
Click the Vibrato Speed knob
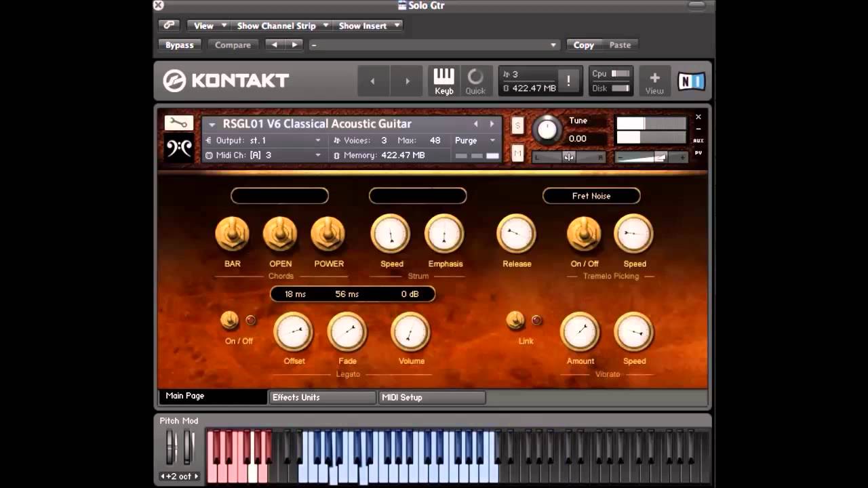pyautogui.click(x=633, y=331)
